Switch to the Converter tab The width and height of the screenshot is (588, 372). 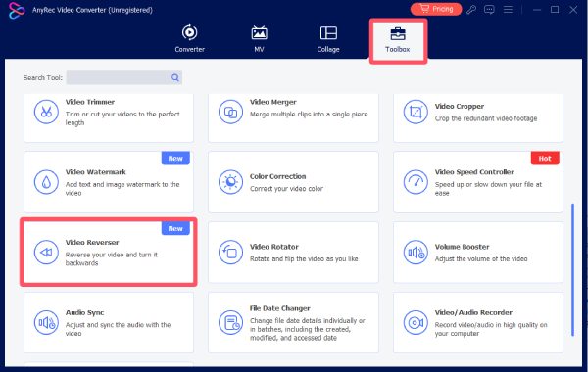pos(190,38)
